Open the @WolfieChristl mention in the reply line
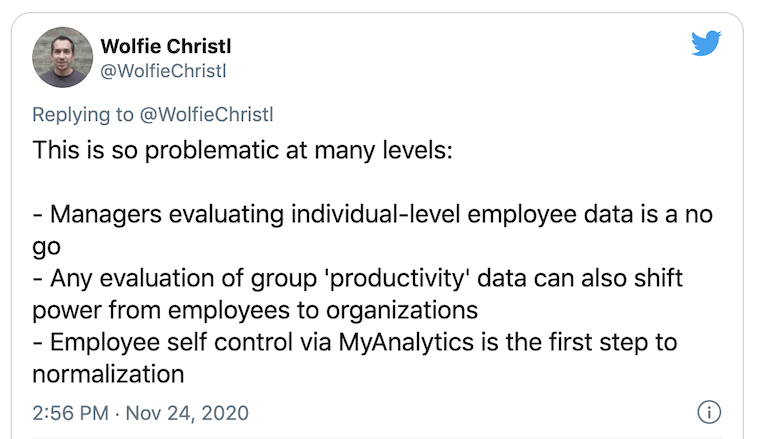 206,115
